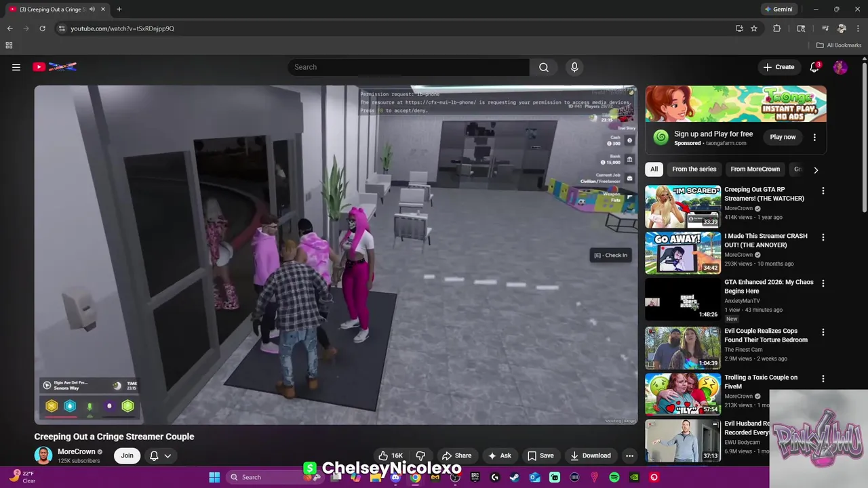Open the MoreCrown channel avatar

[x=43, y=455]
